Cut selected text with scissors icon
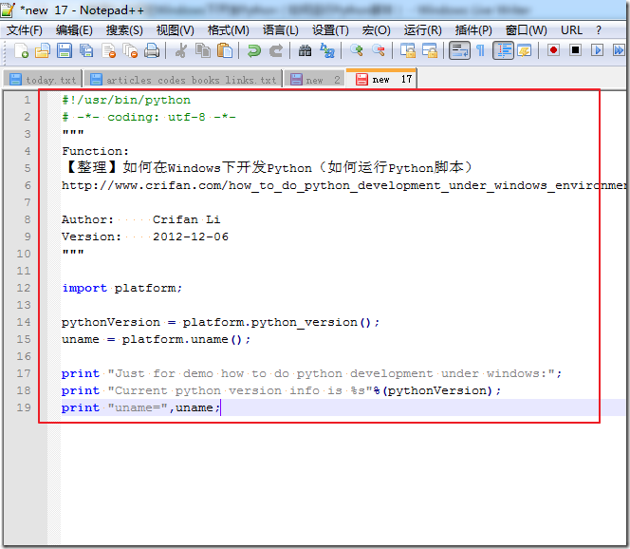 [x=181, y=51]
